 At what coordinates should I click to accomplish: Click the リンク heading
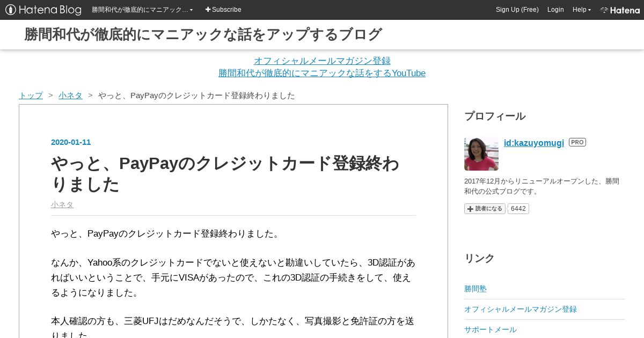pyautogui.click(x=479, y=258)
